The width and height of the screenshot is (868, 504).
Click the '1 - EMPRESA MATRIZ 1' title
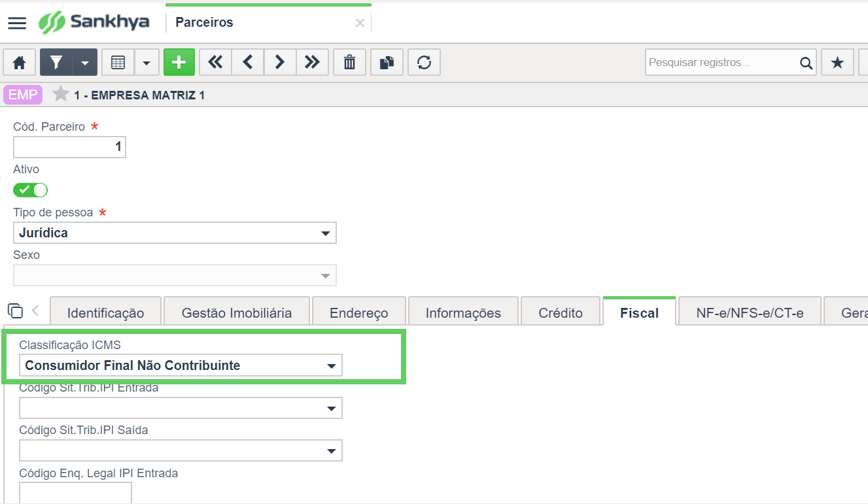point(139,95)
